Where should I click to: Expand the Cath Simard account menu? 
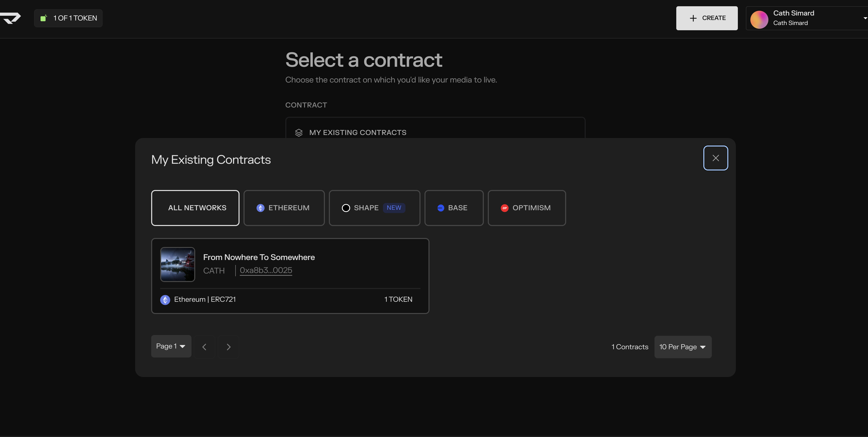point(865,18)
